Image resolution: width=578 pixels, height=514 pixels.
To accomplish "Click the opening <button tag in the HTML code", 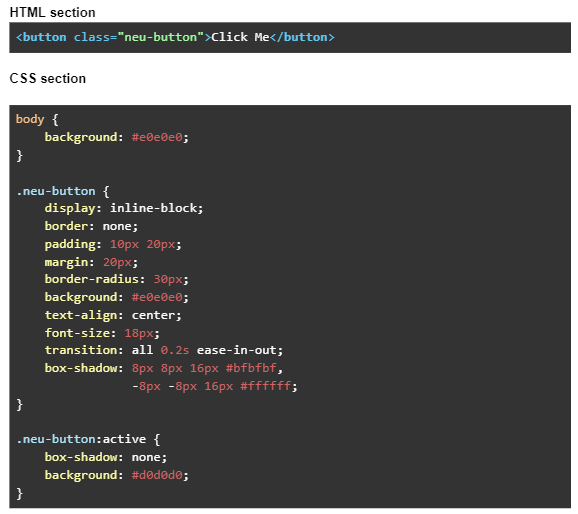I will pyautogui.click(x=41, y=37).
